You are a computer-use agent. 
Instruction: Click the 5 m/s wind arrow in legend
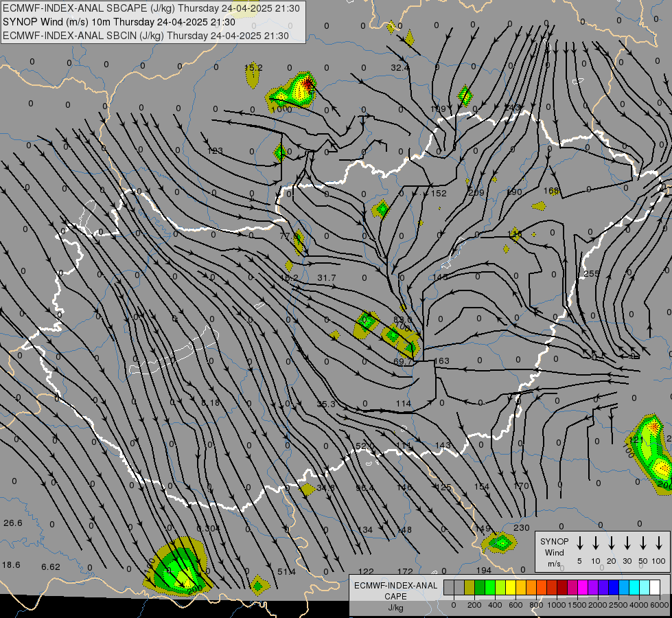point(580,543)
